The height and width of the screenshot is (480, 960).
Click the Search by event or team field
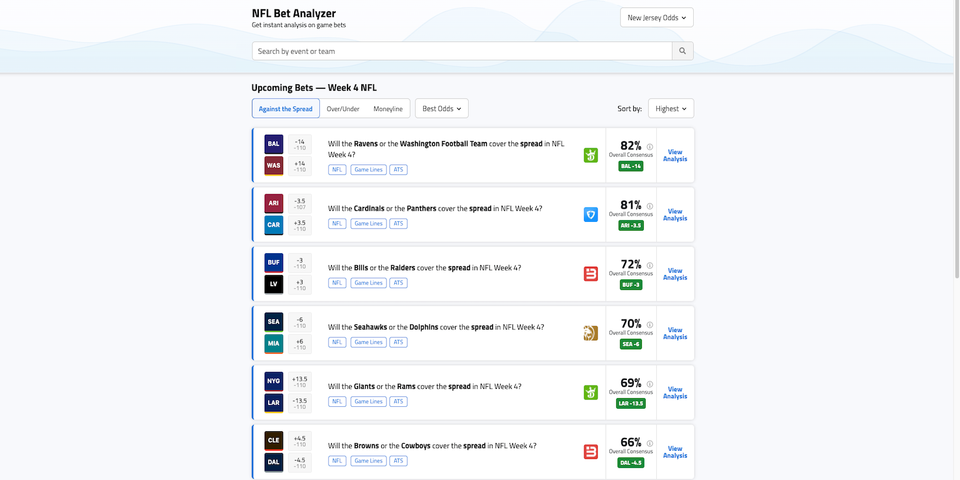click(462, 51)
